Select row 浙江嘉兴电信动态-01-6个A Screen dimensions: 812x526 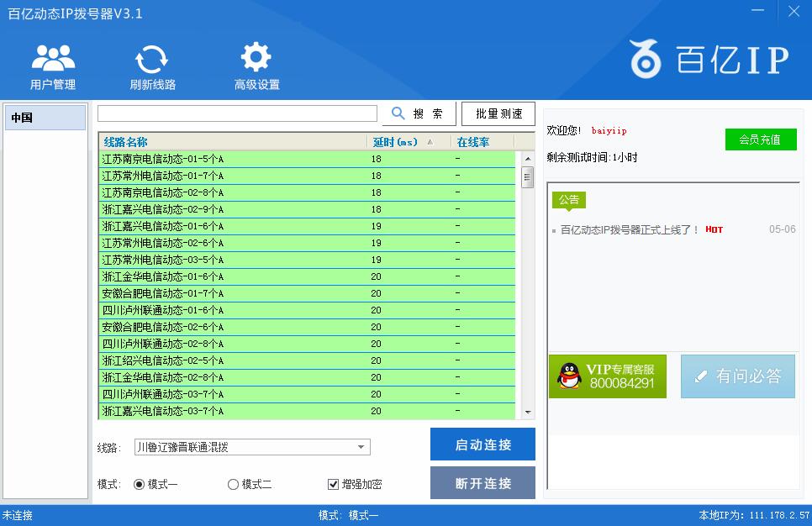[x=307, y=226]
